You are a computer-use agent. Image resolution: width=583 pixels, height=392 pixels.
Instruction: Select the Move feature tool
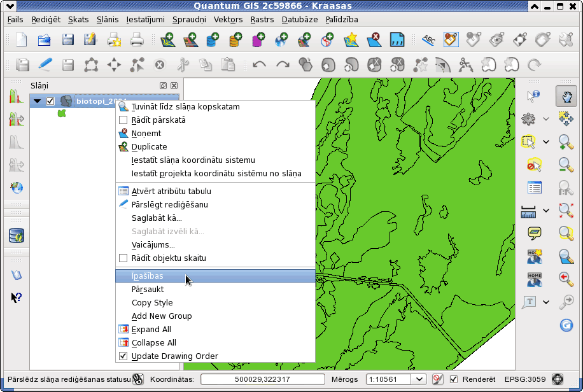[114, 65]
